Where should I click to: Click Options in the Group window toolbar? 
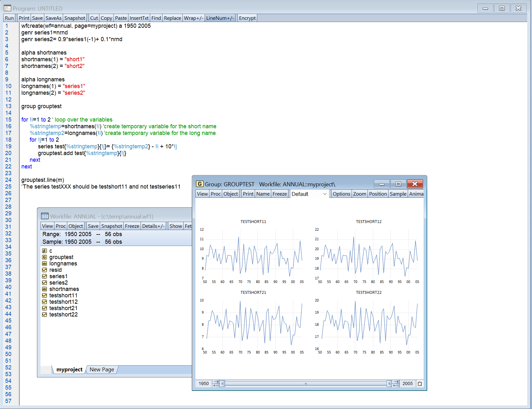tap(341, 194)
